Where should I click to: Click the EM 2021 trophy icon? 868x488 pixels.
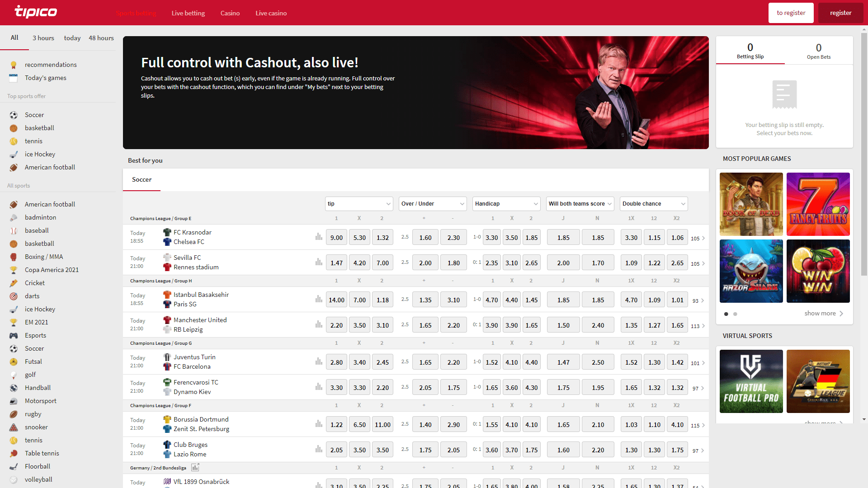click(14, 322)
